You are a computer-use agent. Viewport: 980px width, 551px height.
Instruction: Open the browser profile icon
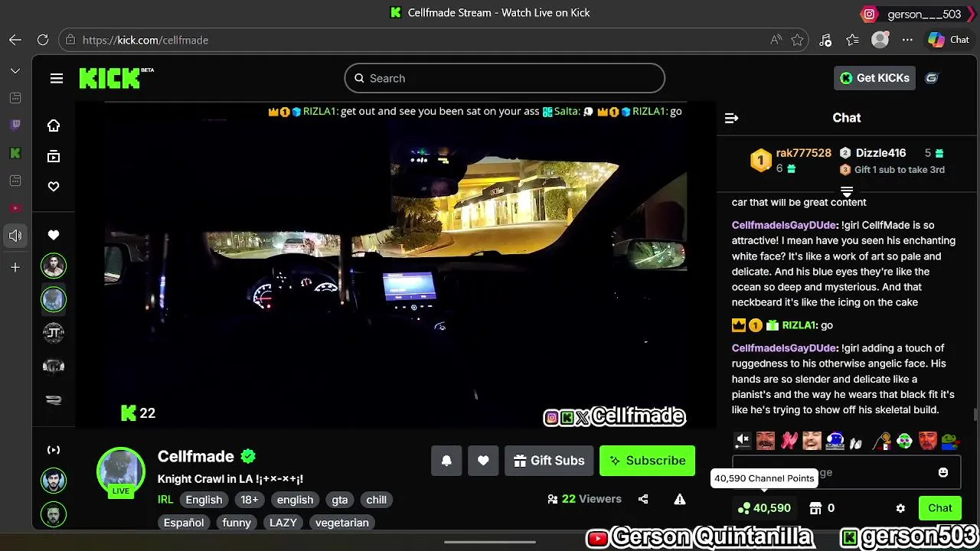pyautogui.click(x=880, y=40)
